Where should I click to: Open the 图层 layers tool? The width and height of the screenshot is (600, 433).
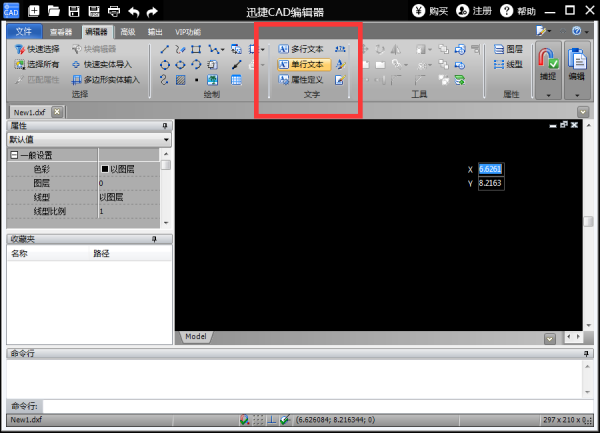point(508,48)
